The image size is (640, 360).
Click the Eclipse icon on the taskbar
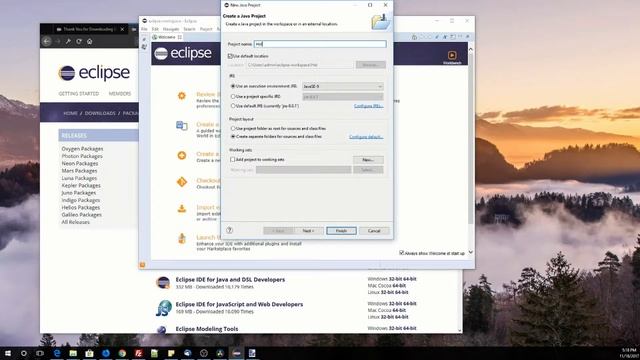click(236, 353)
